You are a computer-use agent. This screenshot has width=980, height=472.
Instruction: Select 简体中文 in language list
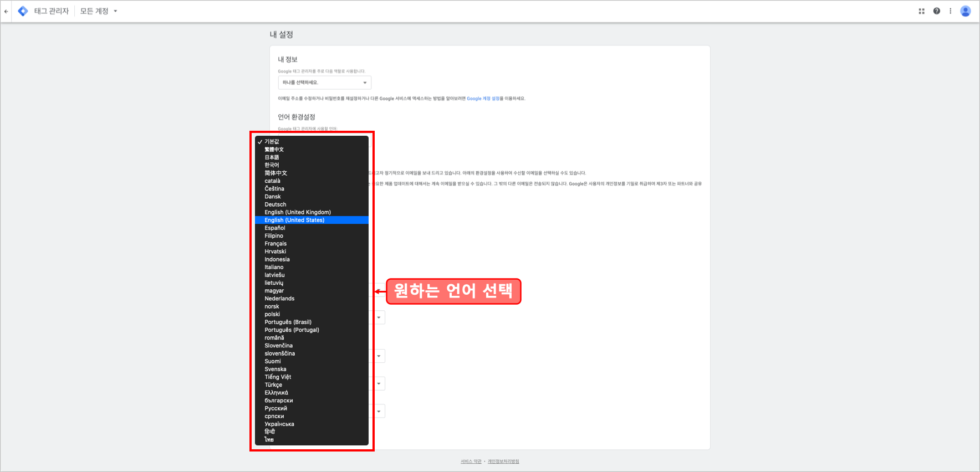(312, 173)
